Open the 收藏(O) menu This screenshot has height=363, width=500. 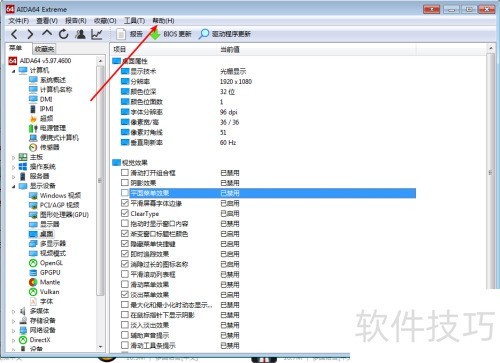click(105, 21)
